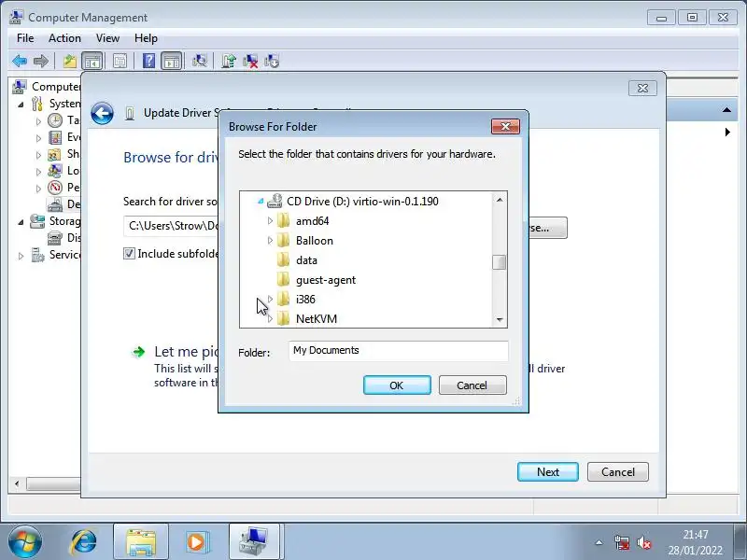
Task: Open Windows Explorer from the taskbar
Action: tap(141, 542)
